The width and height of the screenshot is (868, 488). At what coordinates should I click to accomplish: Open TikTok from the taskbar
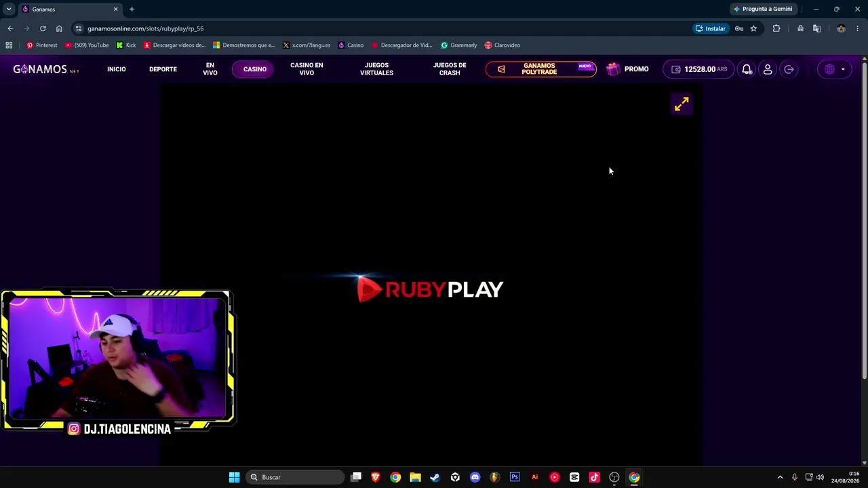(594, 477)
